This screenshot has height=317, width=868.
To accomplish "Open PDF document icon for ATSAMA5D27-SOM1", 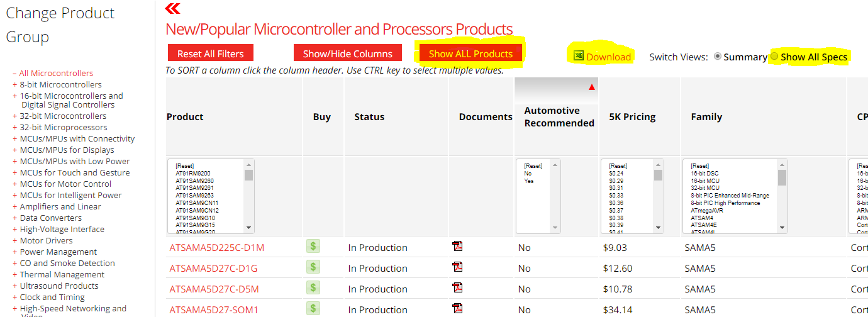I will tap(457, 308).
